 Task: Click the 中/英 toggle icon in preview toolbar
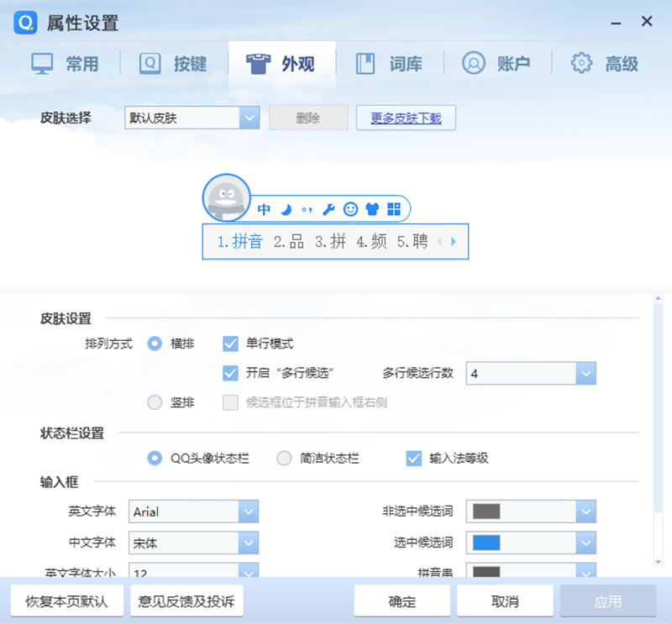[264, 210]
